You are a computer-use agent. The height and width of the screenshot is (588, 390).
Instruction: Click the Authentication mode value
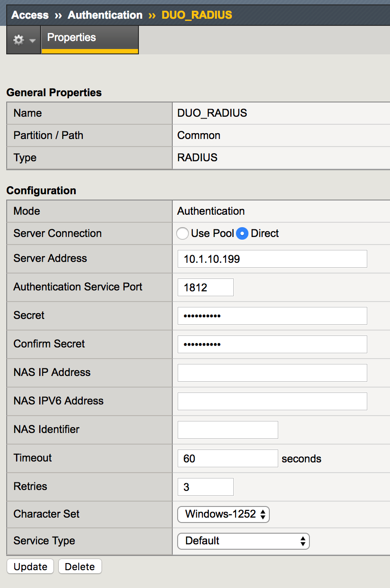[x=211, y=211]
